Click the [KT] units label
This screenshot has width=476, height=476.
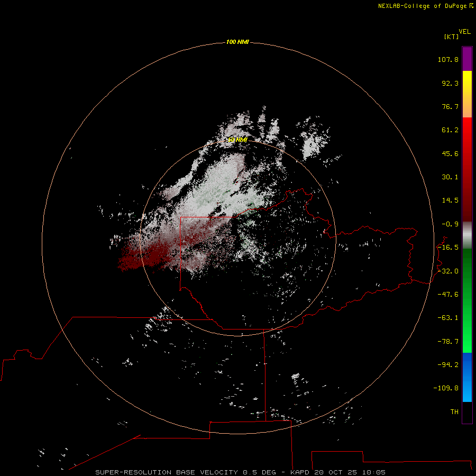point(451,36)
